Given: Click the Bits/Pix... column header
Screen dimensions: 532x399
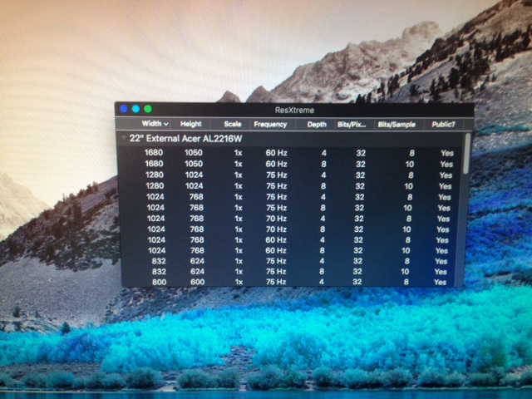Looking at the screenshot, I should pyautogui.click(x=352, y=125).
